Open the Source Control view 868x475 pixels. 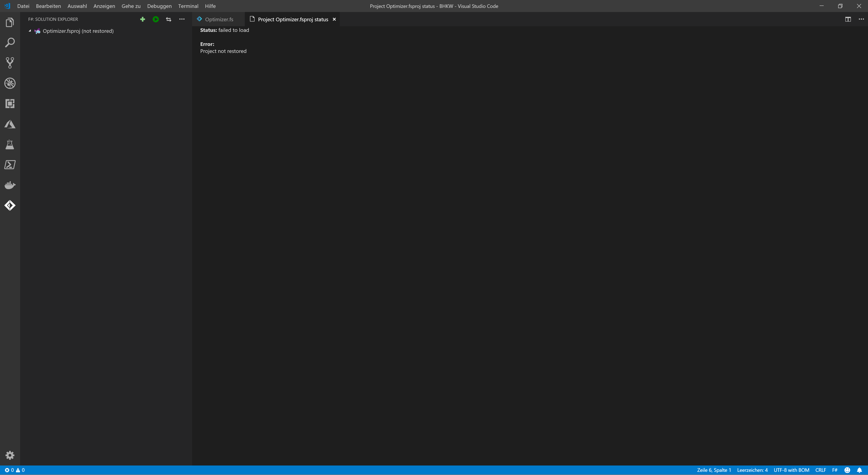10,63
